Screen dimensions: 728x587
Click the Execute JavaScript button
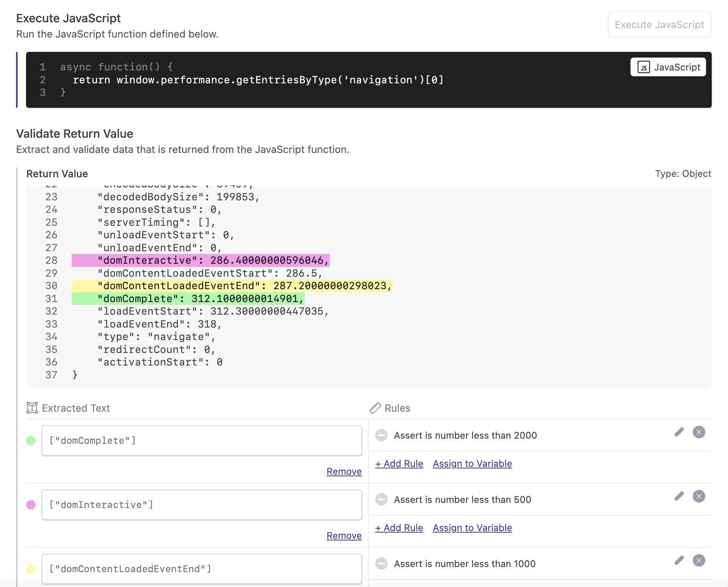click(659, 24)
